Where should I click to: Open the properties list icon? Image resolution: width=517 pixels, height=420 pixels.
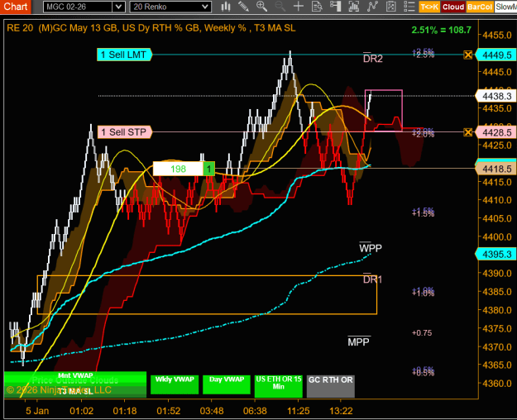pyautogui.click(x=409, y=7)
